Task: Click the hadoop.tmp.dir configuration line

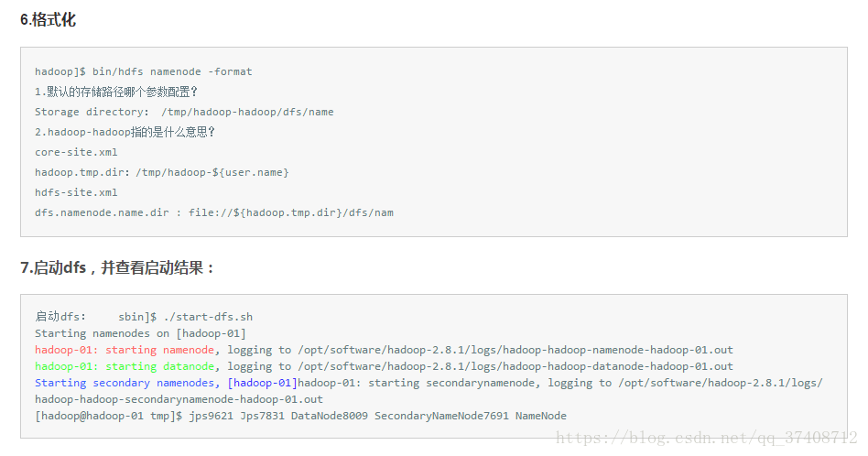Action: pos(162,172)
